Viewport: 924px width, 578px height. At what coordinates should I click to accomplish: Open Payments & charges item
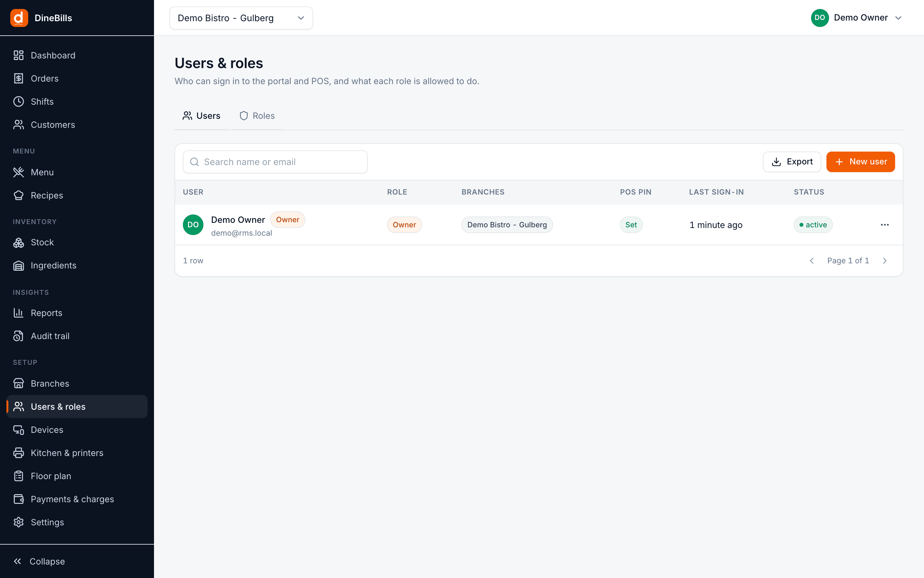pos(77,499)
